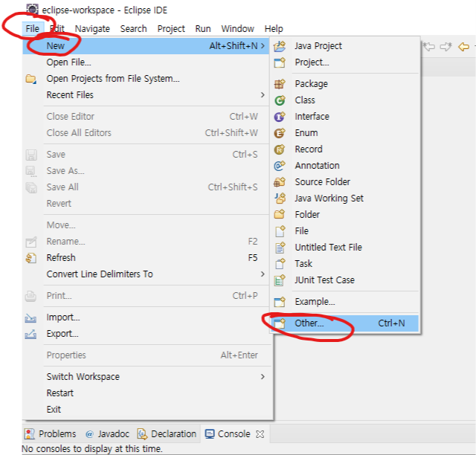Viewport: 476px width, 455px height.
Task: Choose Export... menu entry
Action: tap(146, 334)
